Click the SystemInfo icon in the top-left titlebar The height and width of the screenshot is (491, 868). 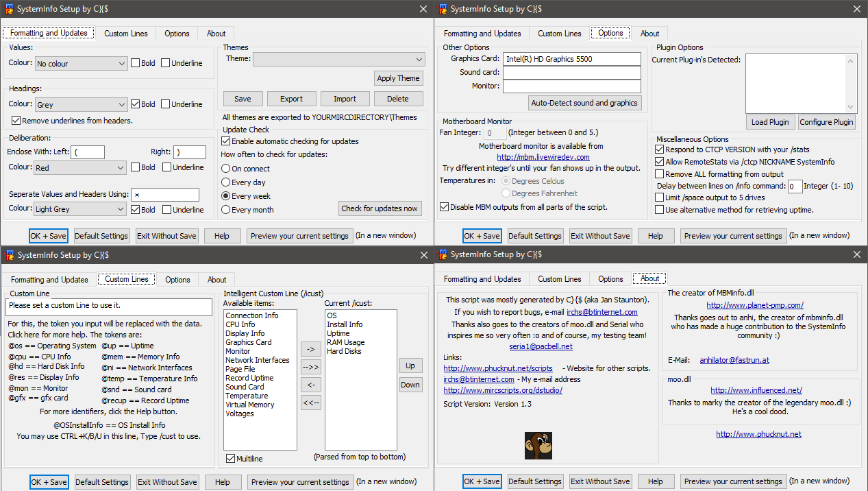(10, 9)
